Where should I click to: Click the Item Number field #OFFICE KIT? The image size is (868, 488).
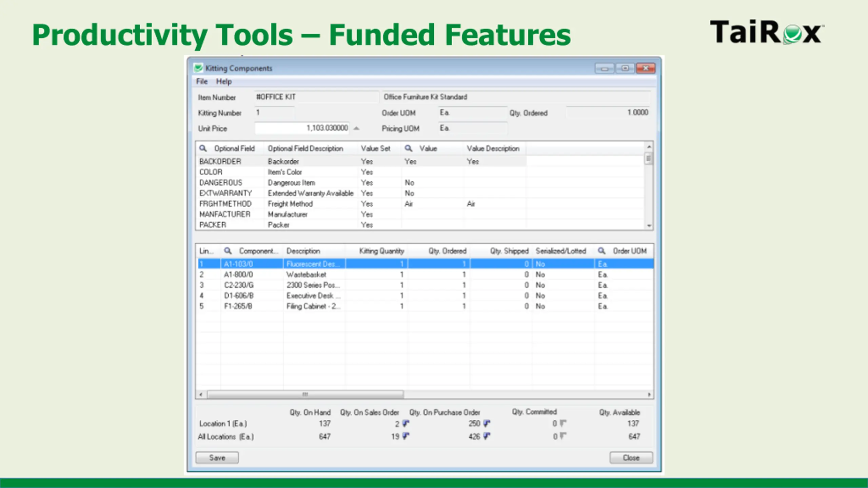[316, 97]
